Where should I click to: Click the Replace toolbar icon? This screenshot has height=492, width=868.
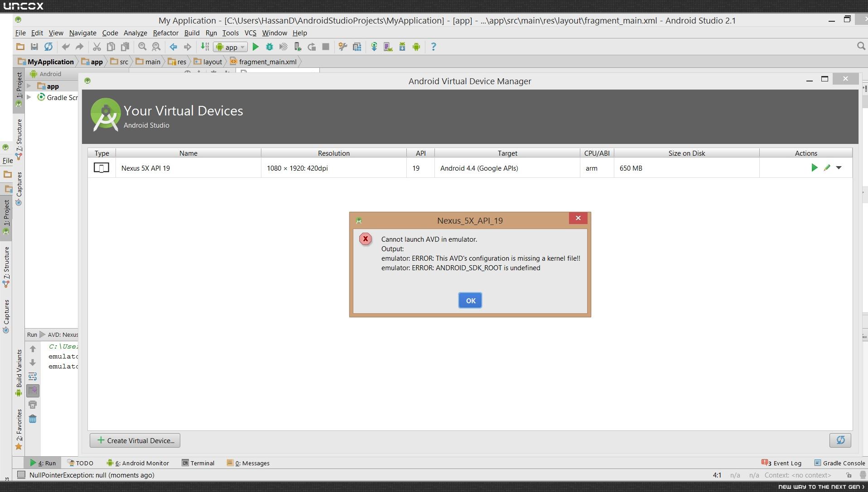pyautogui.click(x=156, y=47)
